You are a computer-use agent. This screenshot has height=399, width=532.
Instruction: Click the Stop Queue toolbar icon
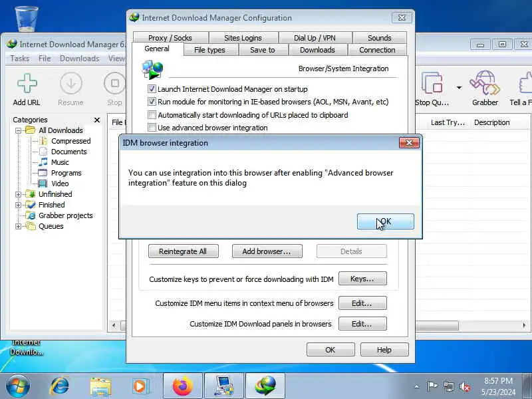click(432, 83)
